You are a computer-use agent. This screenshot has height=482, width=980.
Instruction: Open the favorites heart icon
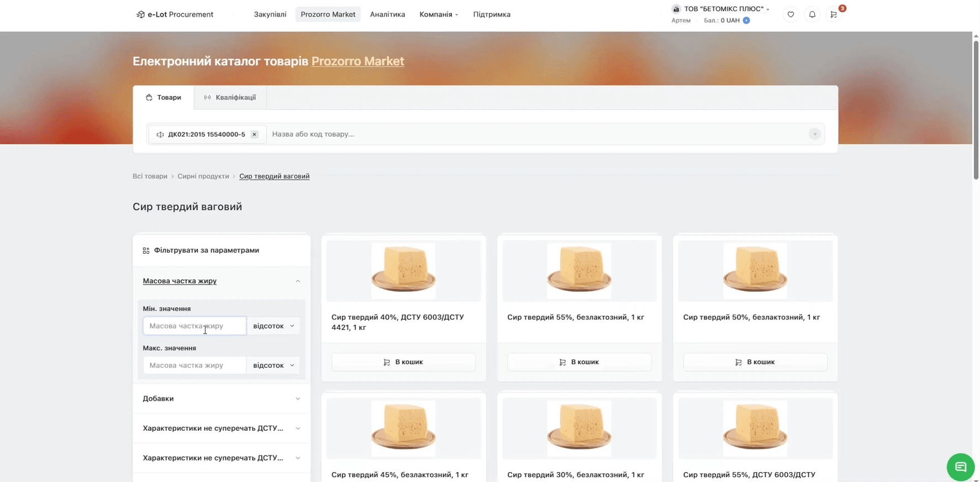791,14
